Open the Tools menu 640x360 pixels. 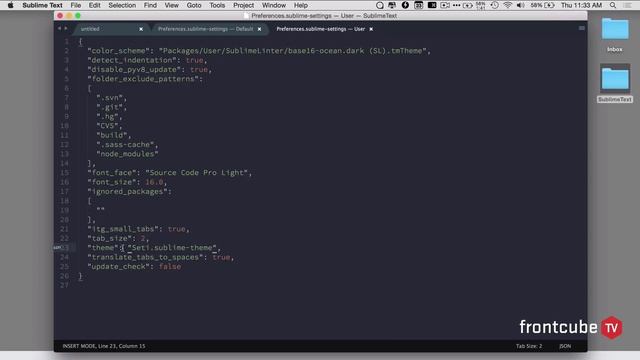(217, 5)
